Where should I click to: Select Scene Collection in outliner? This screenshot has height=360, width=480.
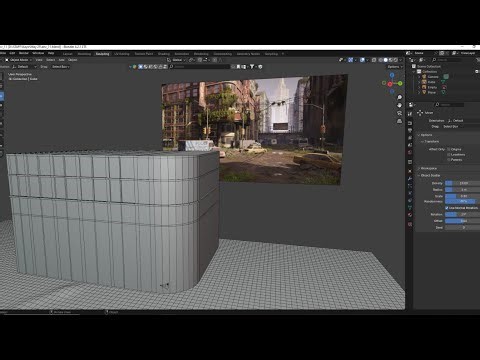tap(429, 66)
